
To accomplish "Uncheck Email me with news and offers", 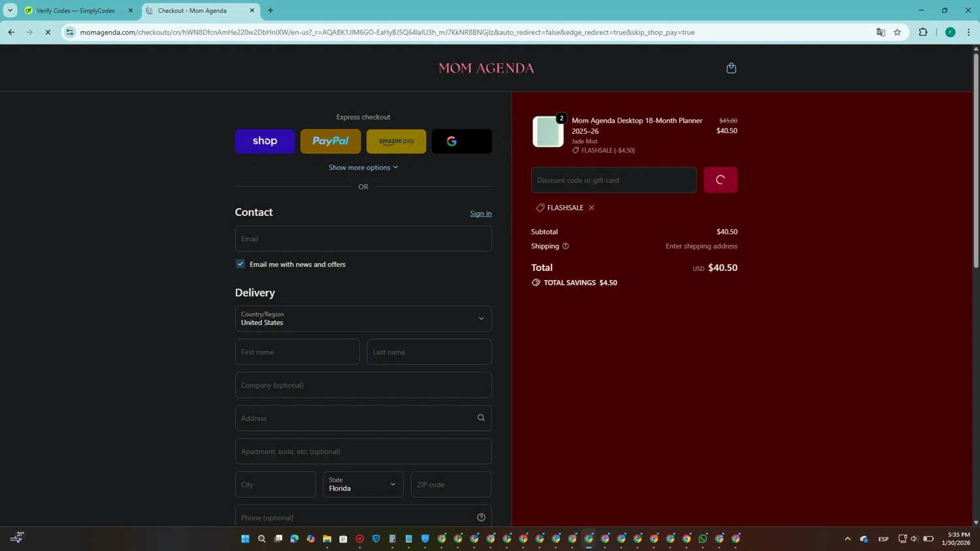I will pos(240,264).
